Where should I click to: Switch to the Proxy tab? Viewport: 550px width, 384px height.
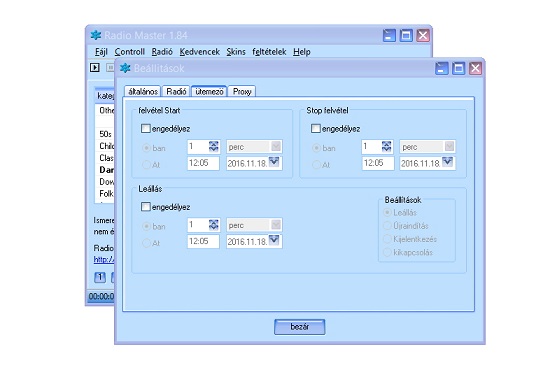coord(242,92)
